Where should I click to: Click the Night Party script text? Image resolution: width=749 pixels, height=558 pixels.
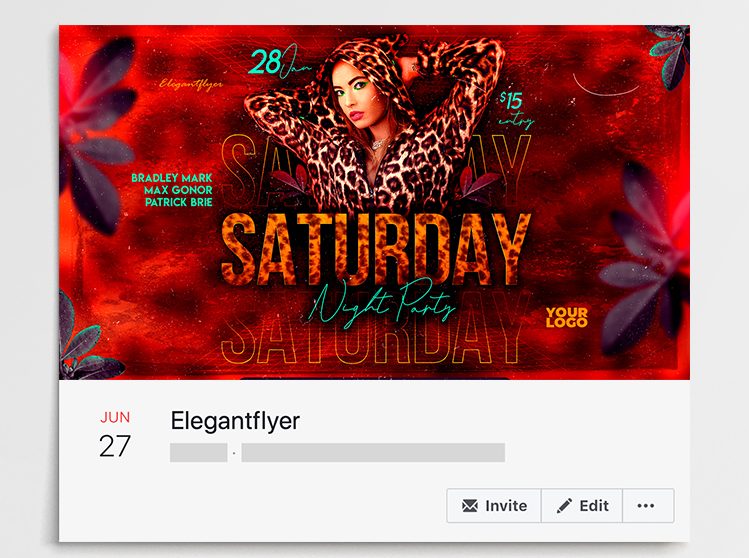(x=380, y=304)
